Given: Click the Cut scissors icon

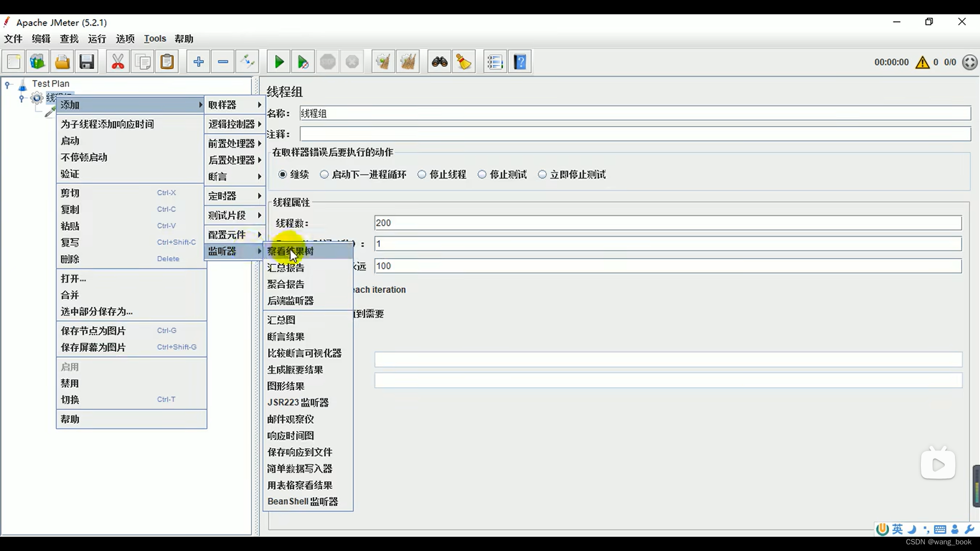Looking at the screenshot, I should [118, 62].
